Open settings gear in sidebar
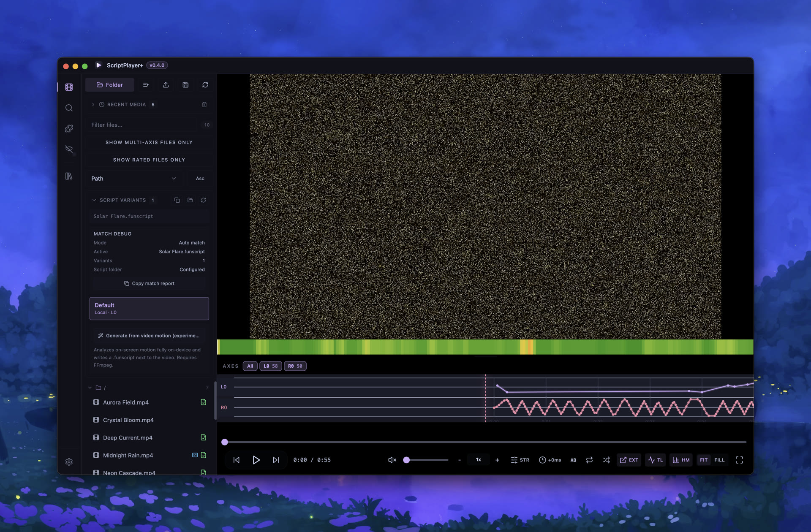This screenshot has width=811, height=532. pyautogui.click(x=69, y=462)
